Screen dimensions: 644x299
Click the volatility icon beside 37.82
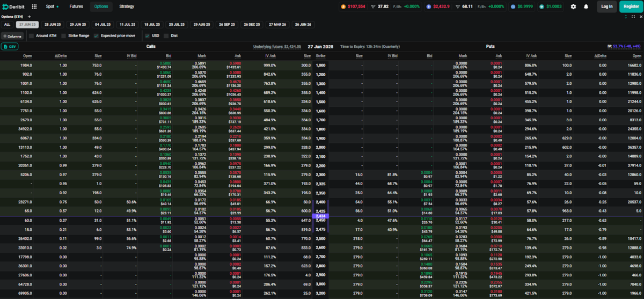pyautogui.click(x=372, y=6)
